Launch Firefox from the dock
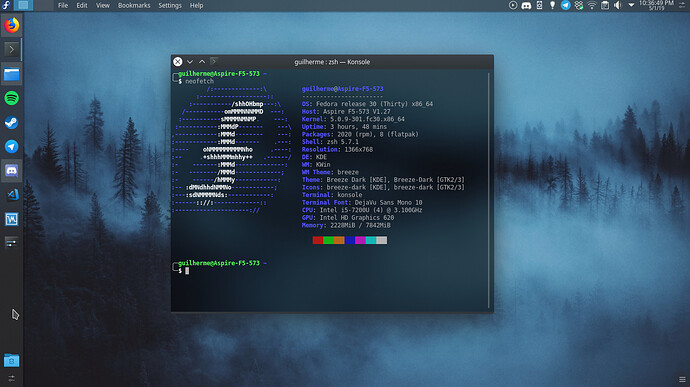690x387 pixels. pyautogui.click(x=11, y=26)
